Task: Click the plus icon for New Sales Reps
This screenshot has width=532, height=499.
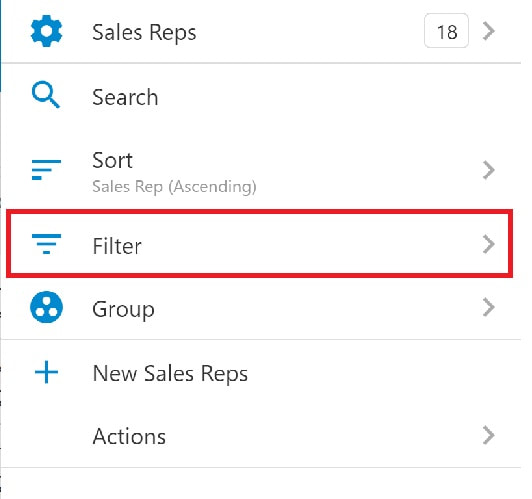Action: tap(46, 372)
